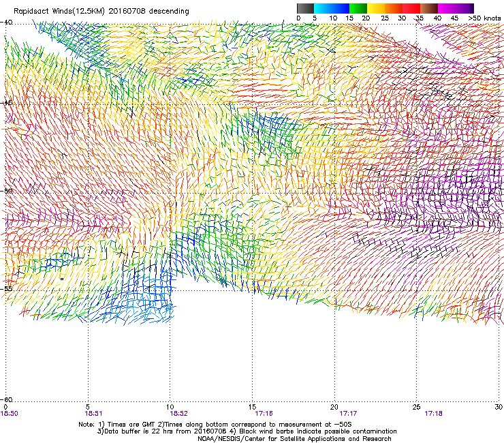Click the cyan-blue 5-15 knots legend segment
The height and width of the screenshot is (443, 504).
(x=332, y=8)
